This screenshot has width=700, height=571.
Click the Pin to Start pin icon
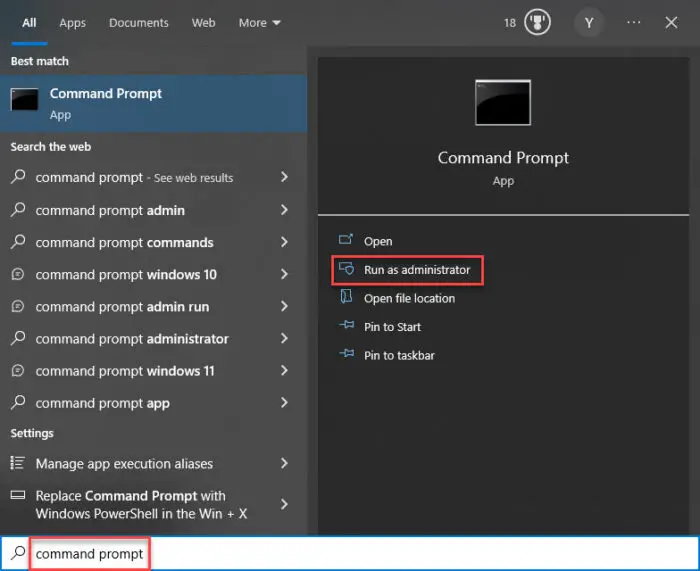tap(347, 327)
